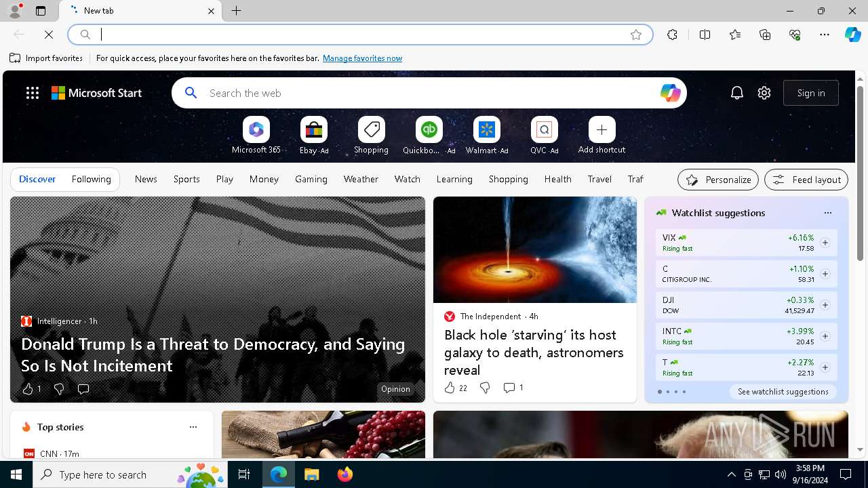The image size is (868, 488).
Task: Open a new browser tab
Action: [x=237, y=11]
